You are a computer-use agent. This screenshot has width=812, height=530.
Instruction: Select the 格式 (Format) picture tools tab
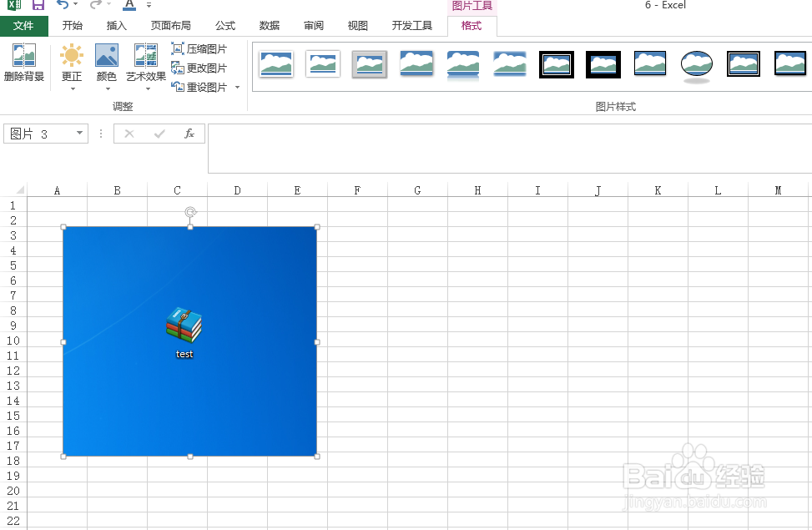coord(472,26)
